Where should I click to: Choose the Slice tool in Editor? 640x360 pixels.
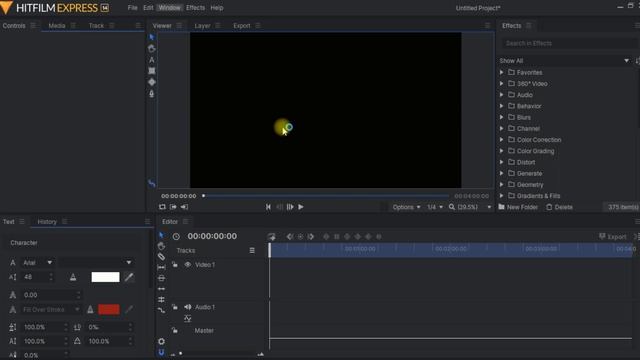[x=161, y=257]
